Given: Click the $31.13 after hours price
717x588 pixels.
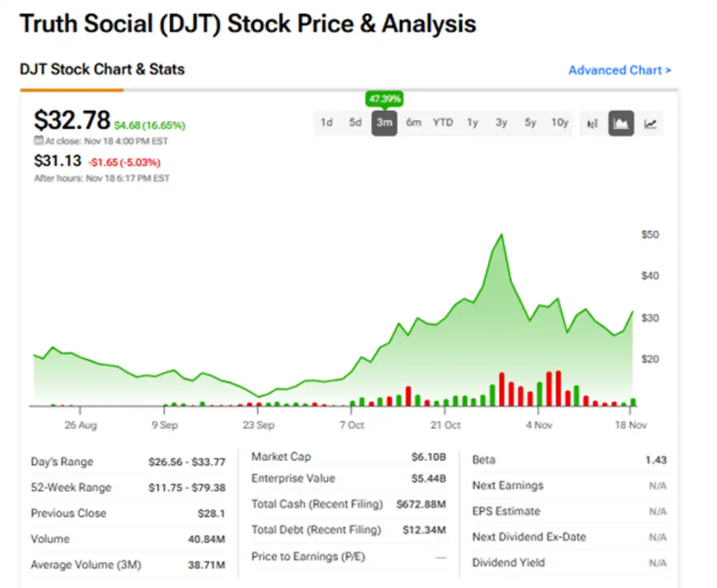Looking at the screenshot, I should tap(57, 161).
